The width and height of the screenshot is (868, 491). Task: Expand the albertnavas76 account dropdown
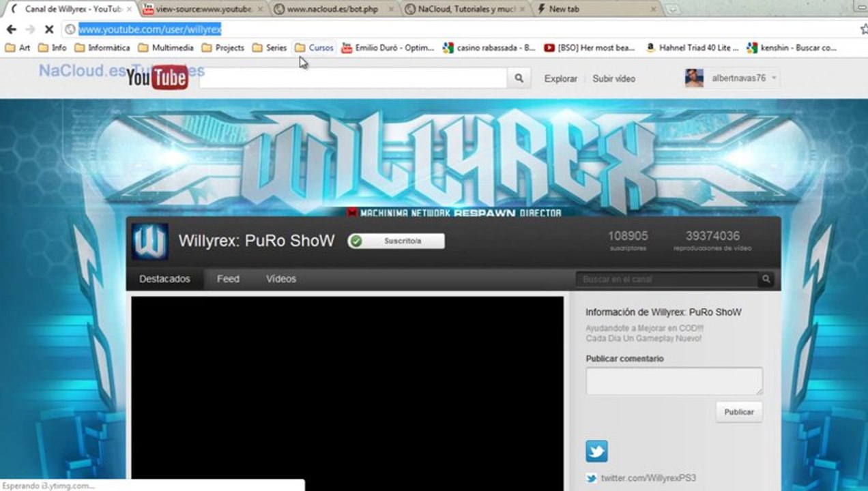774,78
